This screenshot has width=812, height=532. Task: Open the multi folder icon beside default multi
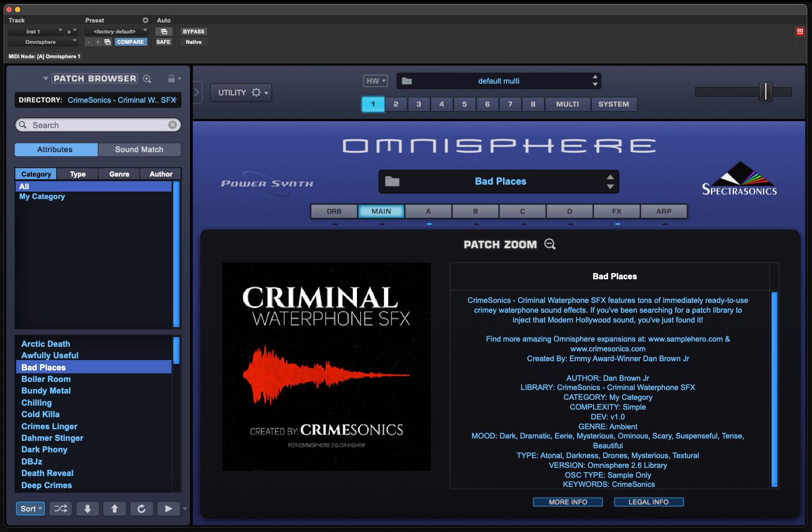coord(407,81)
